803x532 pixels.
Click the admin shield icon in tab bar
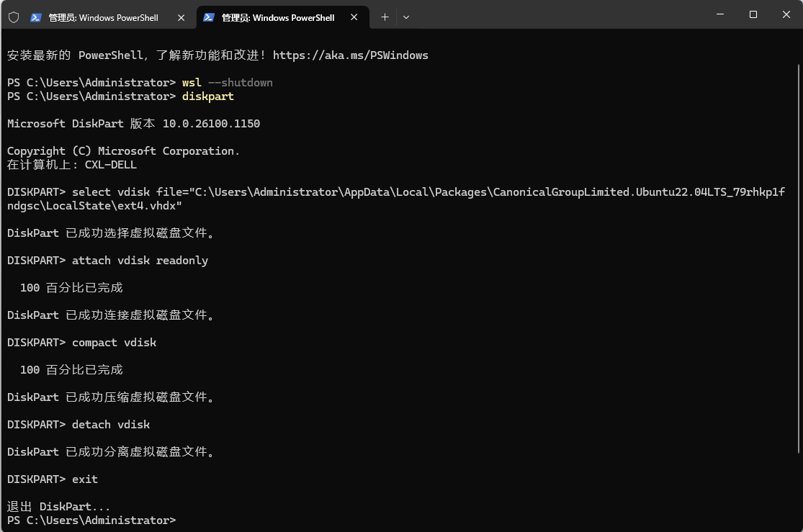coord(14,17)
